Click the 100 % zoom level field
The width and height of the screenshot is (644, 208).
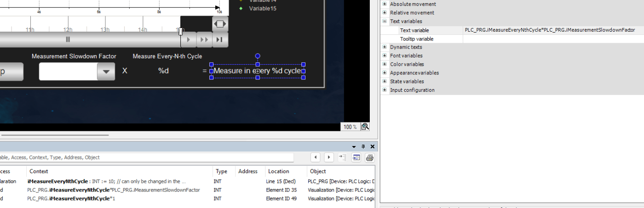[x=350, y=127]
